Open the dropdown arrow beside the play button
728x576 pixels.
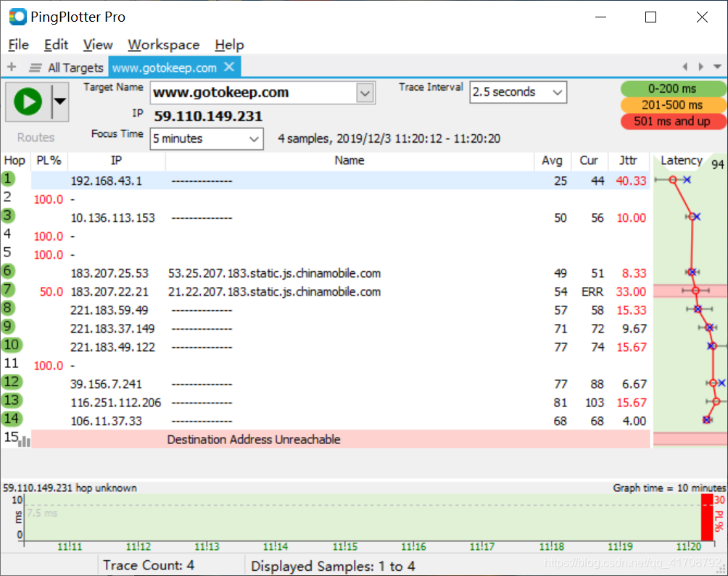pos(60,101)
